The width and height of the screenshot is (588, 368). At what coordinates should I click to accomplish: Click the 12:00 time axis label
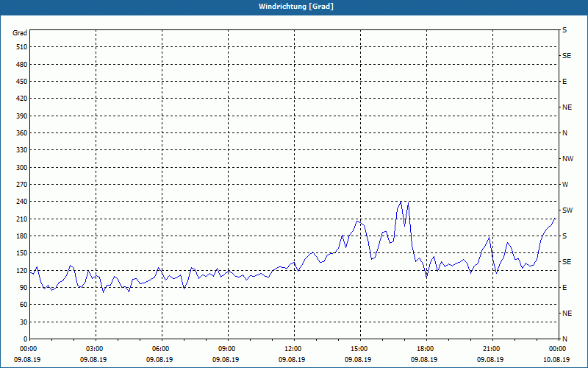click(x=293, y=349)
